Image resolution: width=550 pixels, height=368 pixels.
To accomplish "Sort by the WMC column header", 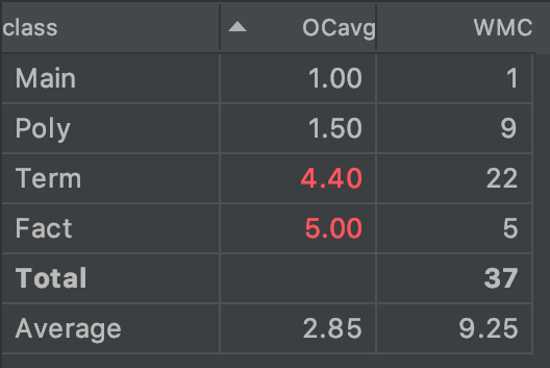I will pyautogui.click(x=456, y=28).
